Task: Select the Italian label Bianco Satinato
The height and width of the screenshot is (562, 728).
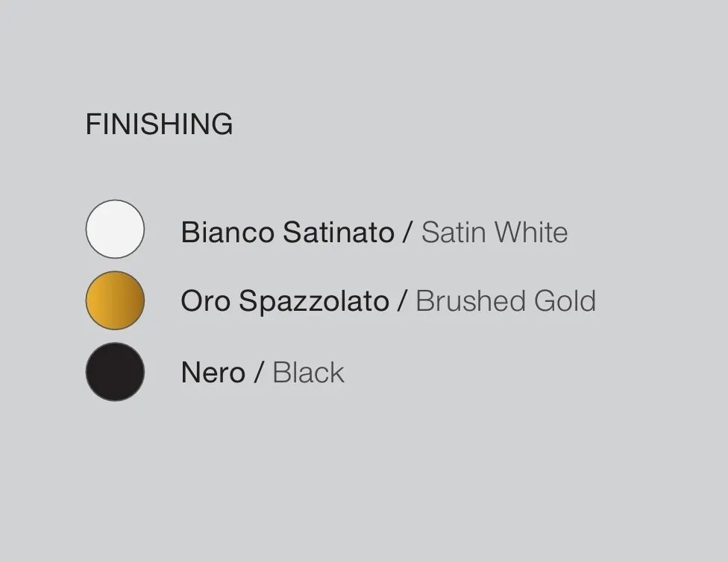Action: (x=287, y=232)
